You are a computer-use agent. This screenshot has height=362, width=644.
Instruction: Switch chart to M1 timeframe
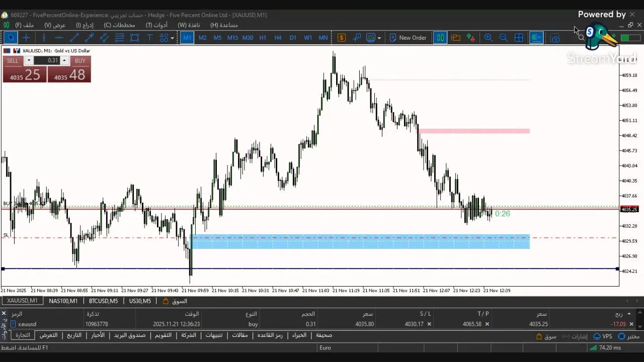[x=187, y=38]
